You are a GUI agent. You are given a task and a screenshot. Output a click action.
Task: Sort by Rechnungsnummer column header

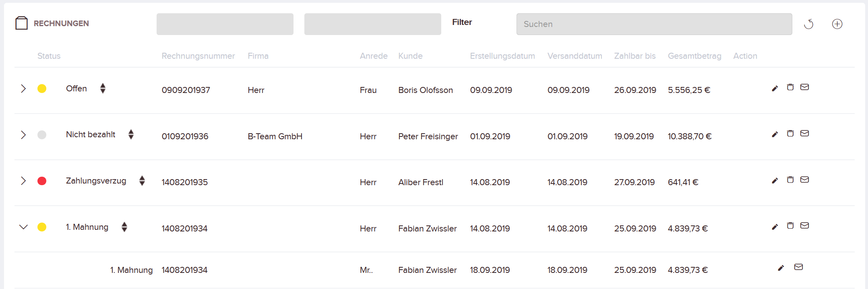(x=198, y=56)
